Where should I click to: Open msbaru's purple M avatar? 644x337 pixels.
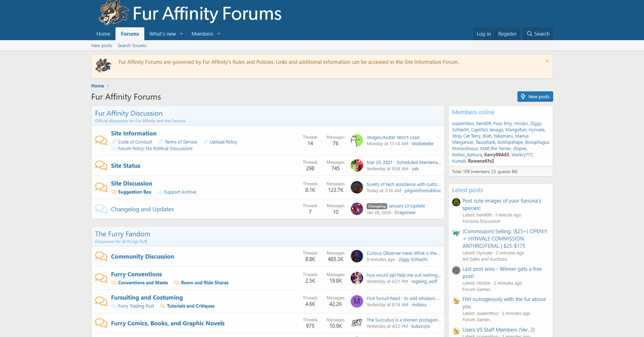coord(357,301)
